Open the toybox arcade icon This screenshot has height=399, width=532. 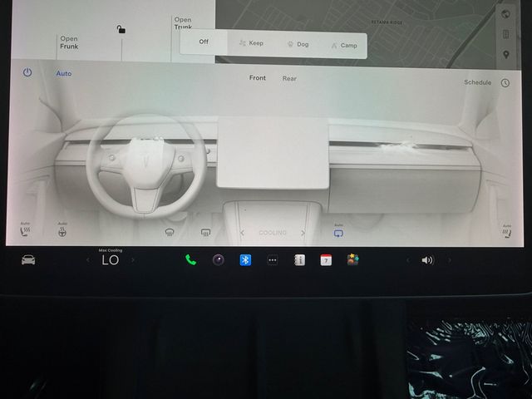click(352, 259)
